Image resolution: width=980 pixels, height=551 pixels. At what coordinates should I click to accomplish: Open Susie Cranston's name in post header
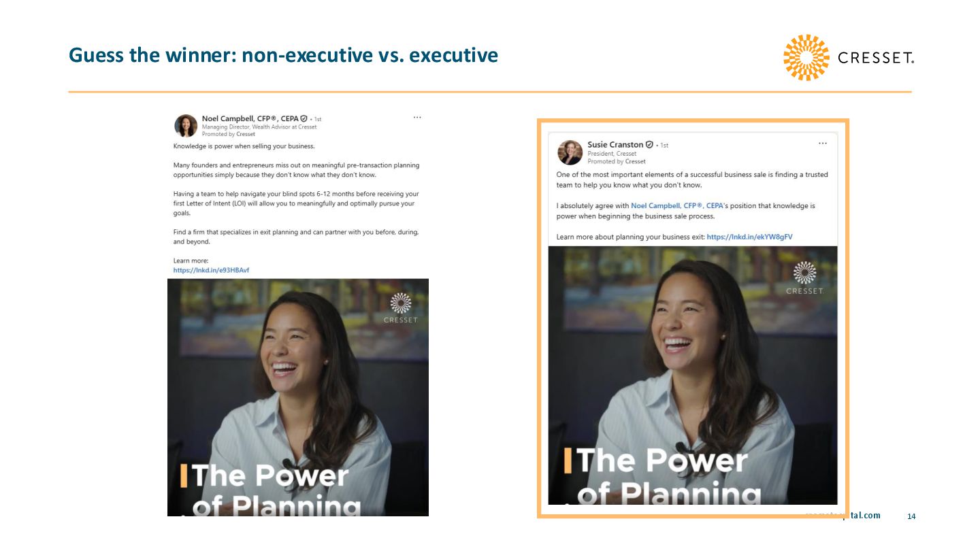pyautogui.click(x=615, y=145)
